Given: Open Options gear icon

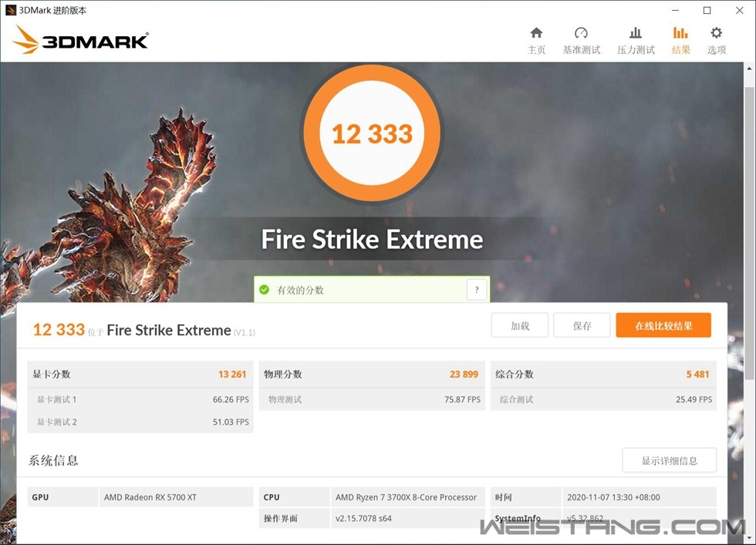Looking at the screenshot, I should [x=716, y=33].
